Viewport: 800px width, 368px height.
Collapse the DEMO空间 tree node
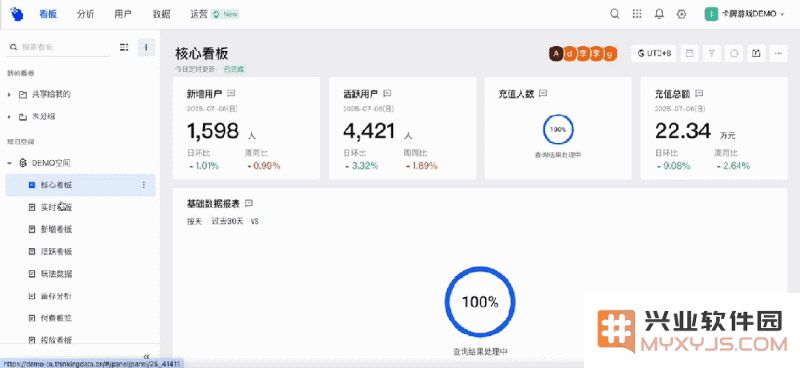click(9, 163)
